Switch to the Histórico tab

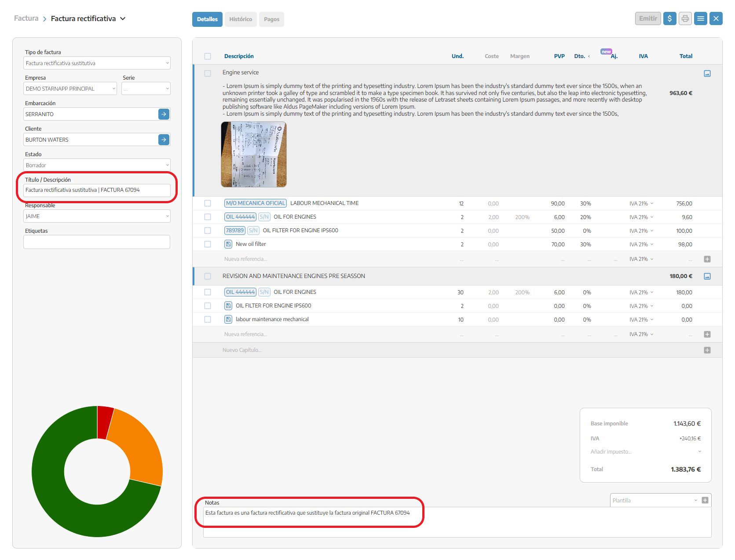(x=241, y=19)
